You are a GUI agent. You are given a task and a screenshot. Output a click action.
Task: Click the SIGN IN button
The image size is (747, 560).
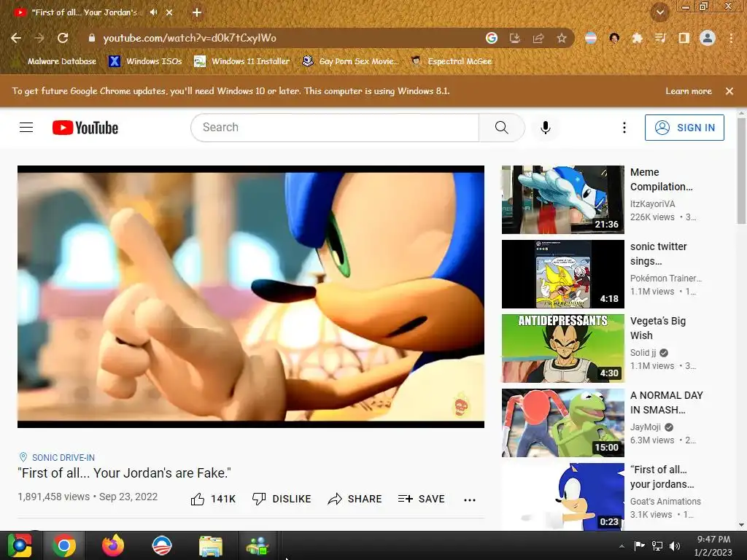[x=684, y=128]
